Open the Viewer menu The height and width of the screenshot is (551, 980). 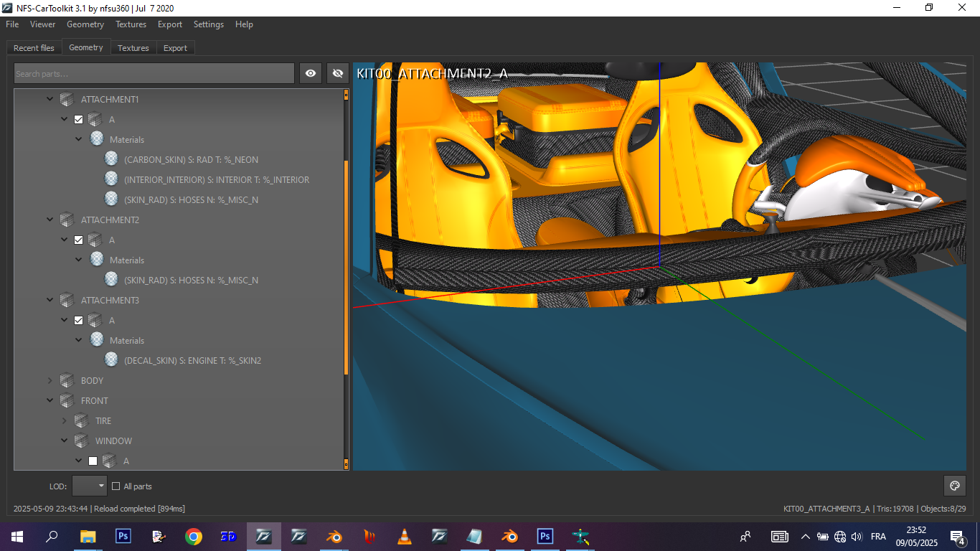[x=42, y=24]
